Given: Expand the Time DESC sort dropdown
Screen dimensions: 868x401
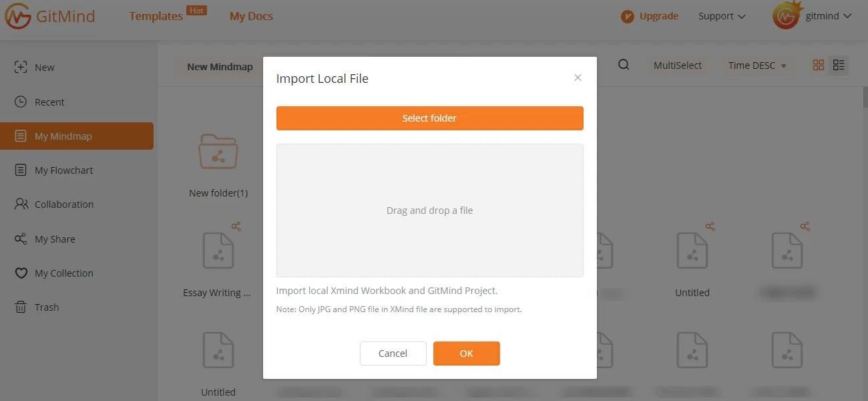Looking at the screenshot, I should (x=758, y=65).
